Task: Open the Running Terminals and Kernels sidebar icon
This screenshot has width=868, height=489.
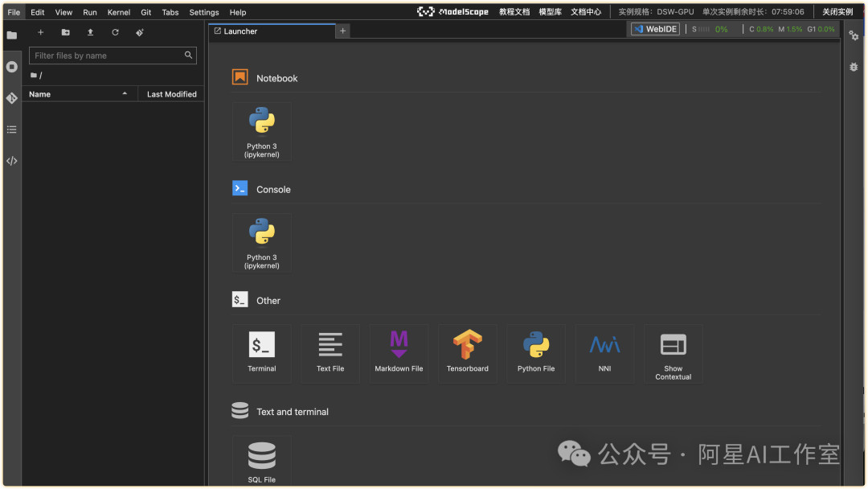Action: 11,67
